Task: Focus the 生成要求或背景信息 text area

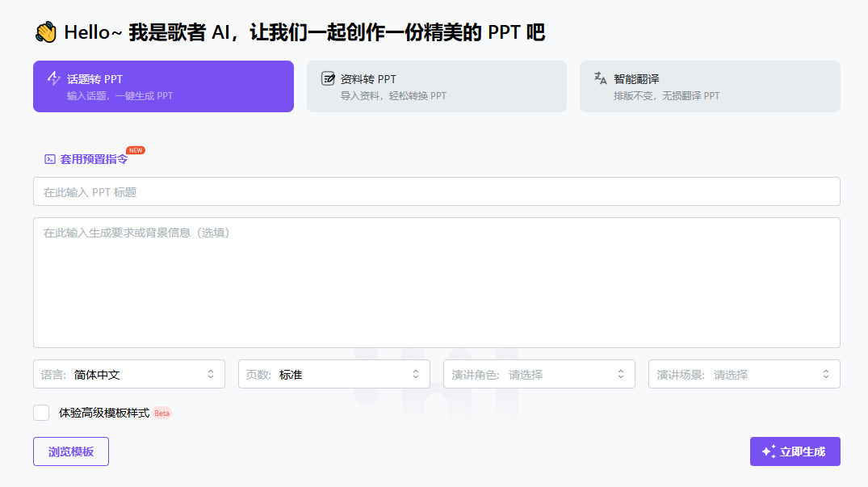Action: click(x=437, y=283)
